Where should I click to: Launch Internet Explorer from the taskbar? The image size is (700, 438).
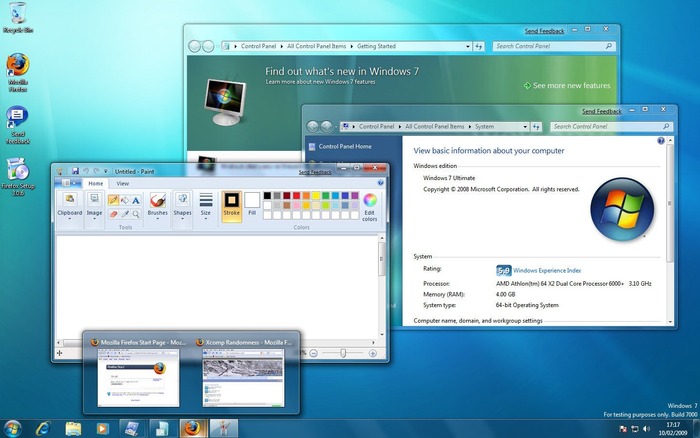[43, 429]
